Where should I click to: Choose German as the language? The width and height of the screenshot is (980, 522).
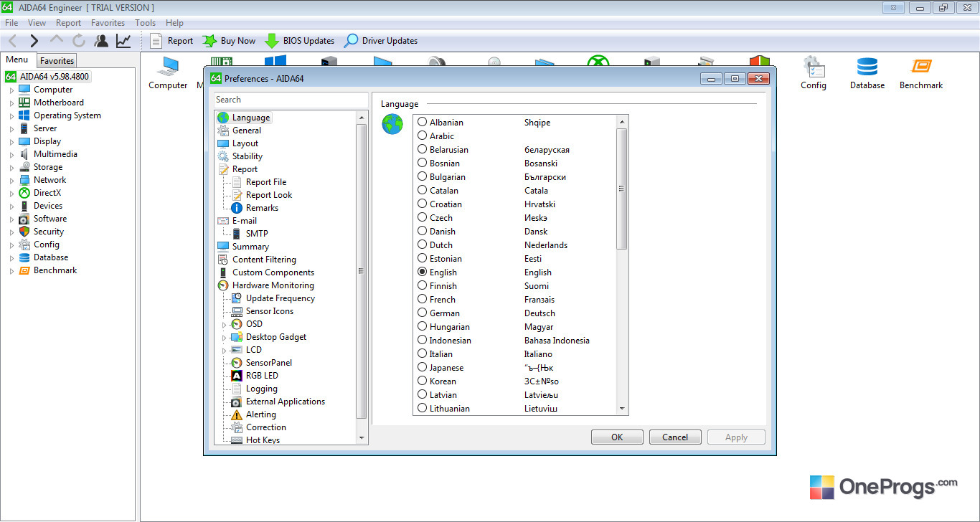[x=423, y=313]
